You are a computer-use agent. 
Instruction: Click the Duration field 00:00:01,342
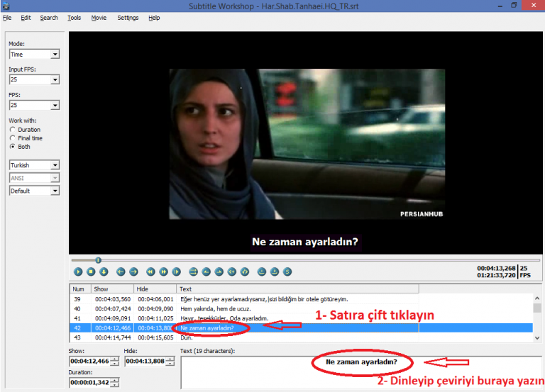click(x=90, y=382)
